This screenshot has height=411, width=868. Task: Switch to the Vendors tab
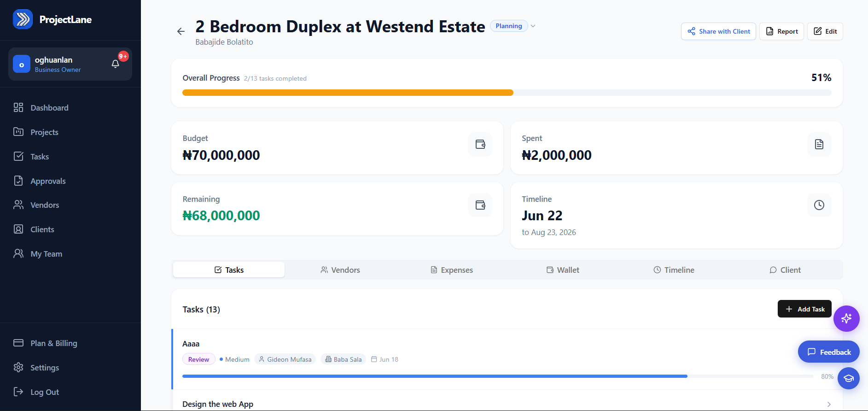340,270
